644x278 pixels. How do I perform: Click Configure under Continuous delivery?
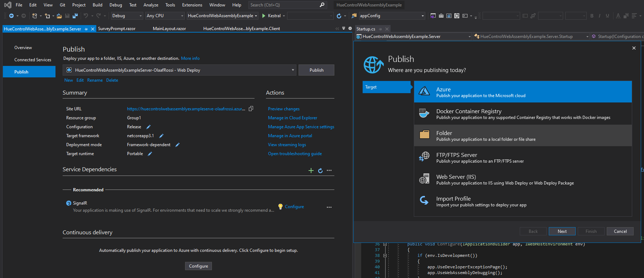point(198,266)
